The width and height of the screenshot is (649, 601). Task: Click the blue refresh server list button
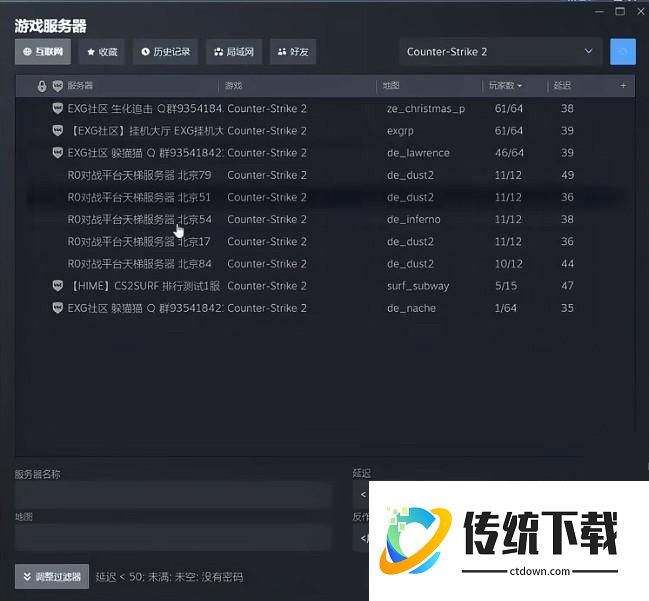(x=622, y=52)
